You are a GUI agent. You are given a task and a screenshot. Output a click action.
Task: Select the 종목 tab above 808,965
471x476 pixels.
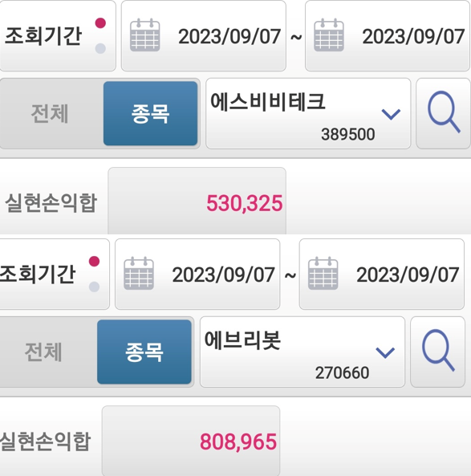point(144,352)
